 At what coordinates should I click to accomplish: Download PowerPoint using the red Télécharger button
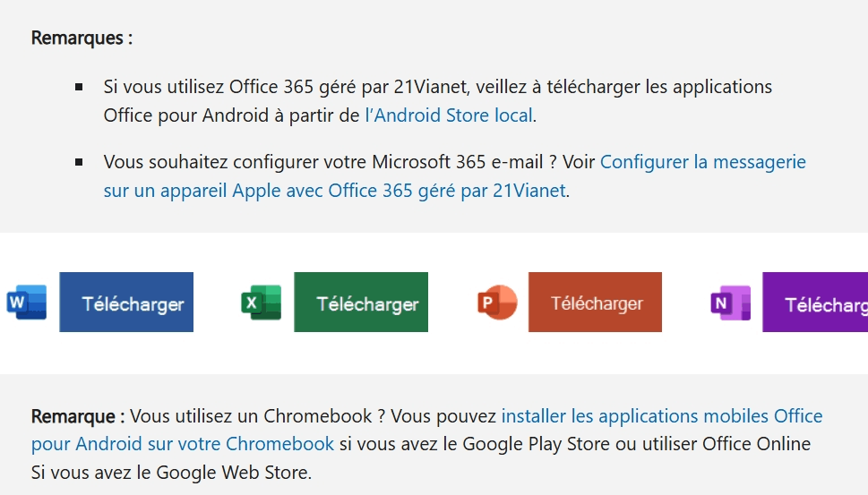(x=595, y=302)
